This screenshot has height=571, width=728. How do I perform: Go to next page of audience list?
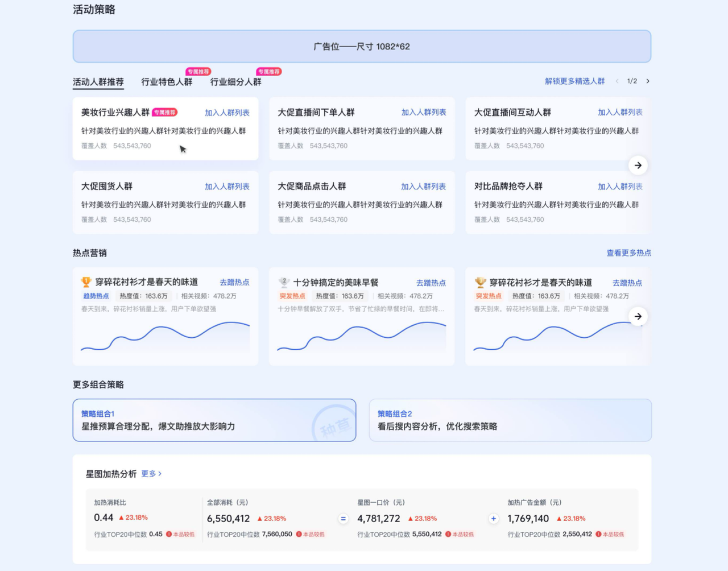pos(648,81)
